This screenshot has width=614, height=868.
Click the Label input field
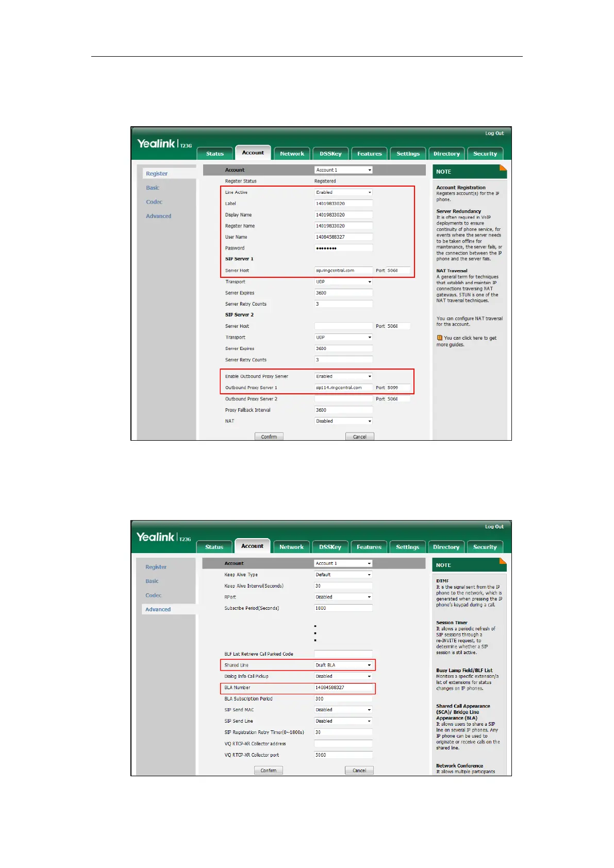coord(343,204)
